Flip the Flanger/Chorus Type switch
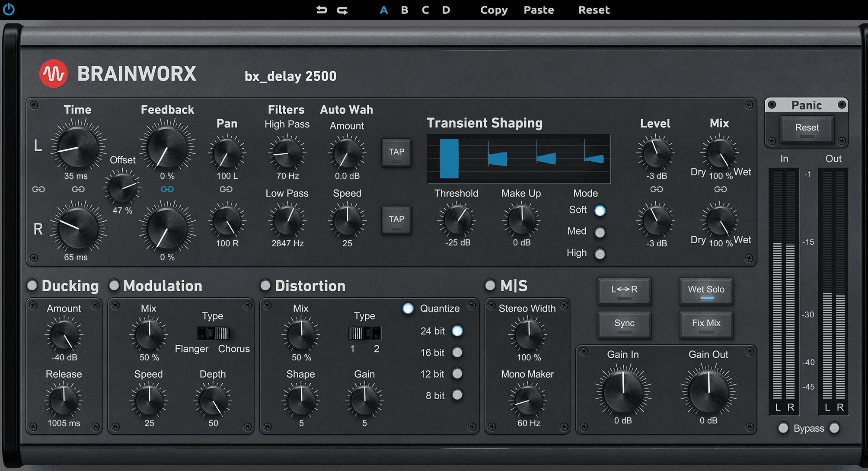868x471 pixels. point(213,333)
